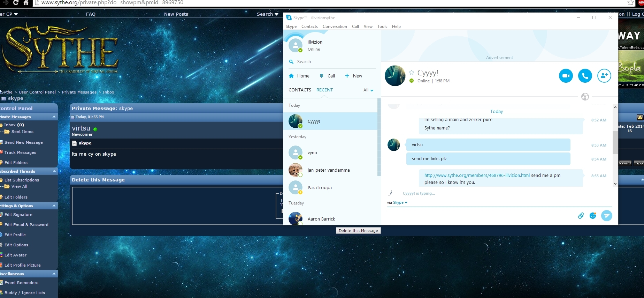Open the Call menu in menu bar
The height and width of the screenshot is (298, 644).
coord(355,27)
